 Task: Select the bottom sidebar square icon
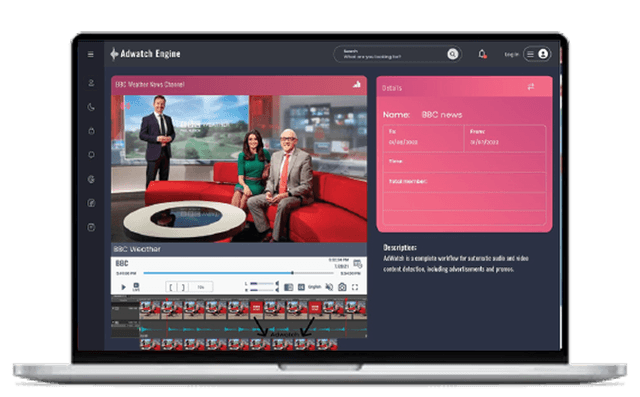pyautogui.click(x=91, y=227)
